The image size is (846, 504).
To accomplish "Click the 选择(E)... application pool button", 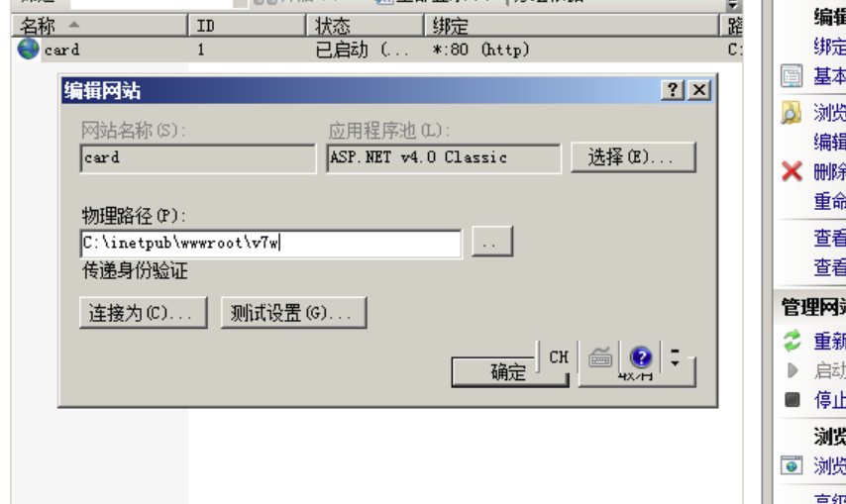I will pos(633,157).
